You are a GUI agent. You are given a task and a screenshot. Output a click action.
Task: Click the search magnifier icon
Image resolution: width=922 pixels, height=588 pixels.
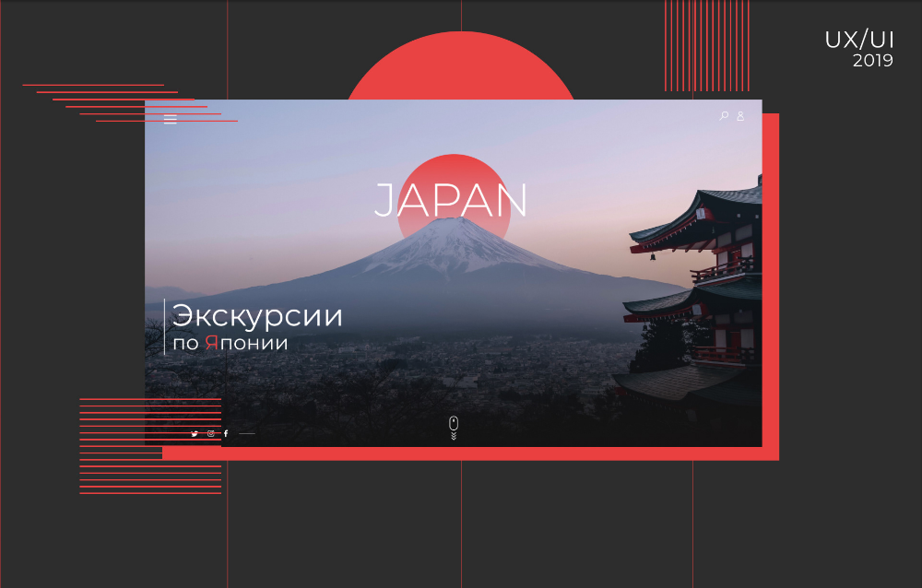click(x=724, y=116)
